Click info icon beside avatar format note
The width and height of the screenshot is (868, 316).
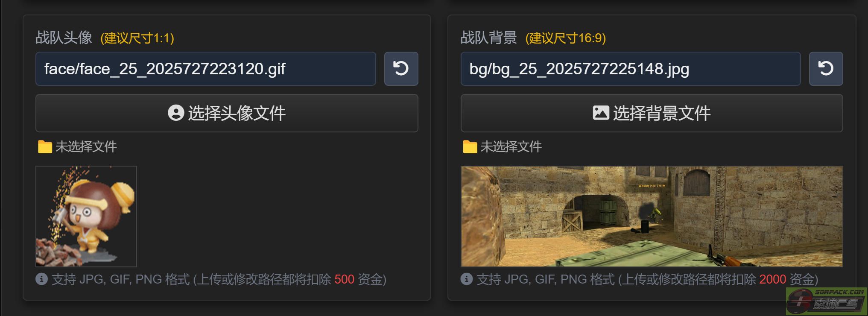click(41, 279)
